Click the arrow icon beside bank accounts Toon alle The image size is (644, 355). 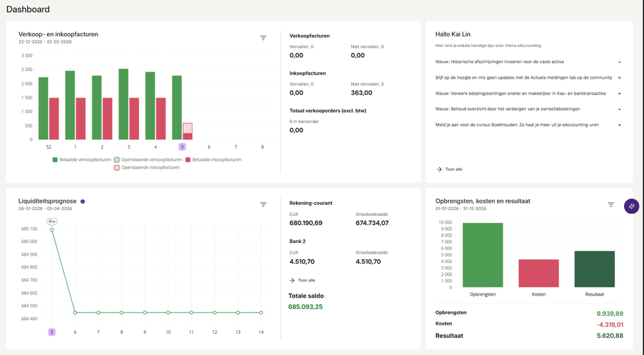(x=292, y=280)
